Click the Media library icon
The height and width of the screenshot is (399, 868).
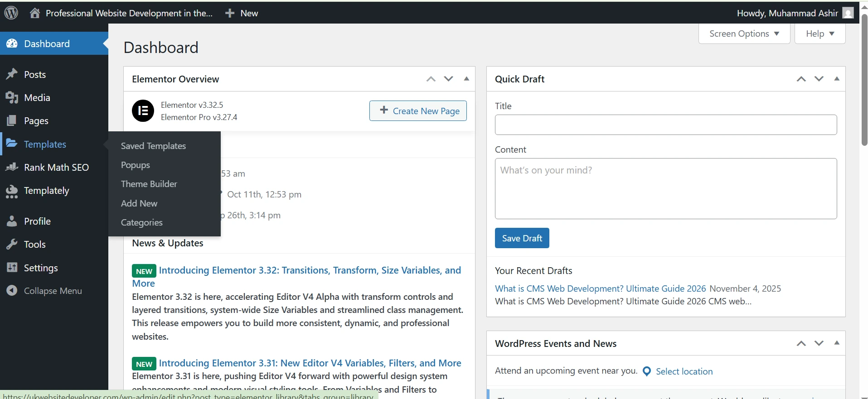tap(12, 97)
